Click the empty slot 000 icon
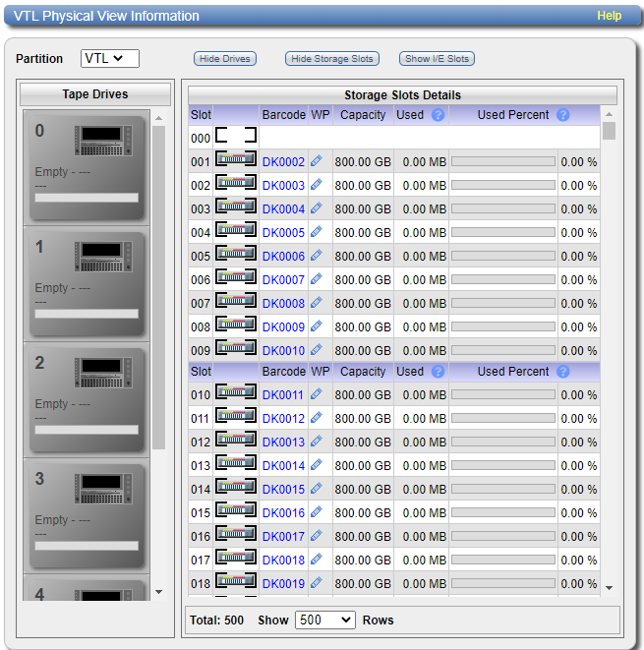644x650 pixels. 236,135
